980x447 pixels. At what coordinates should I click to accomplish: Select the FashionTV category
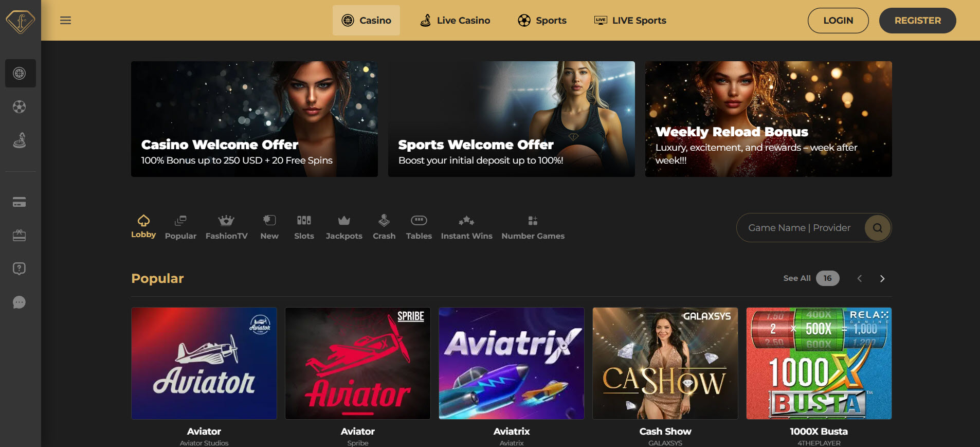pos(227,228)
